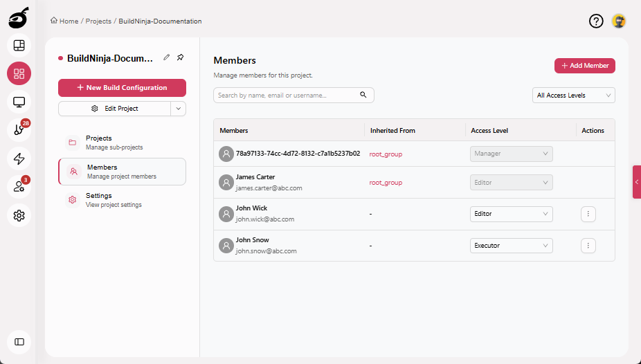Click james.carter@abc.com email text

click(269, 188)
